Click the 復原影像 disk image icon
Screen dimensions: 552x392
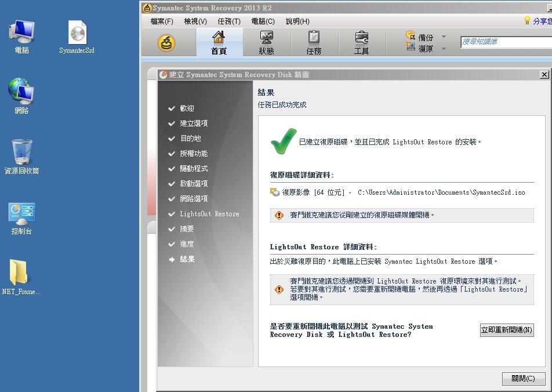275,193
